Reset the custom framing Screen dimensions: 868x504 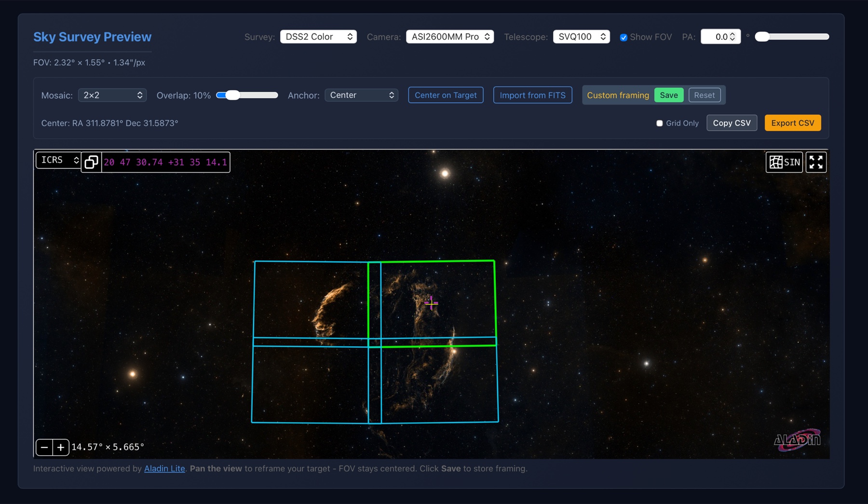point(705,95)
